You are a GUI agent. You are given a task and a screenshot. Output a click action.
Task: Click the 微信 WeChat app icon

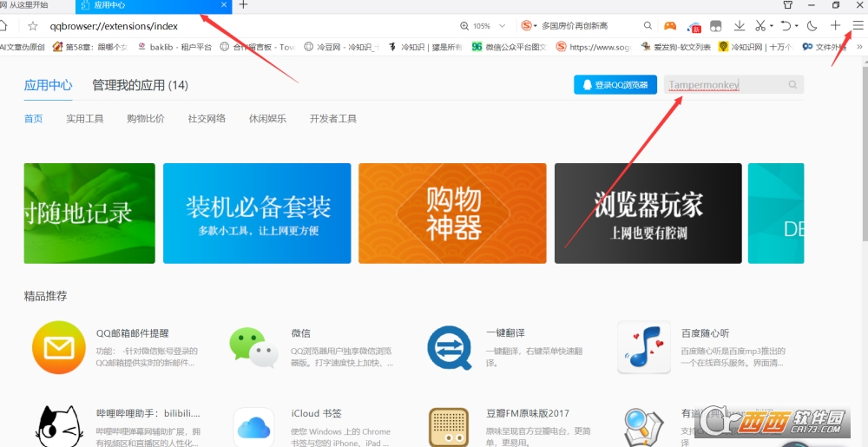coord(253,347)
